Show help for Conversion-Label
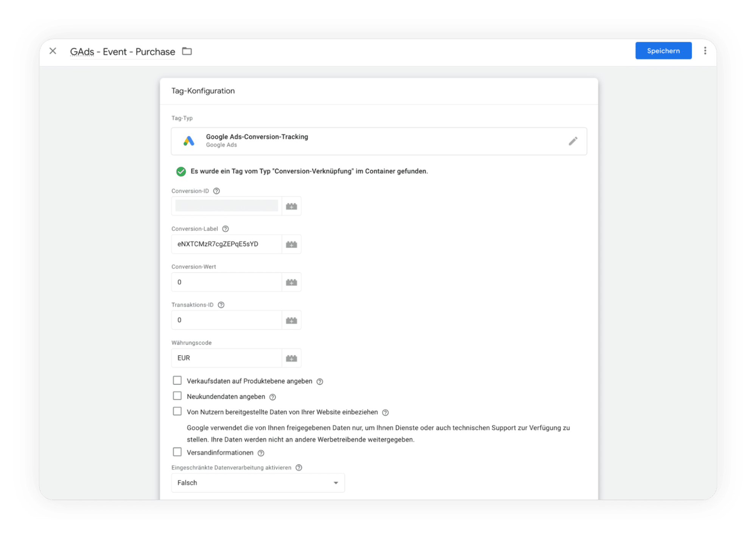Image resolution: width=756 pixels, height=539 pixels. click(x=225, y=229)
